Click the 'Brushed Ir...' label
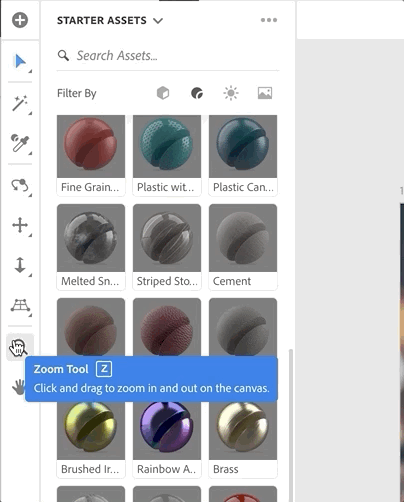 pos(90,469)
